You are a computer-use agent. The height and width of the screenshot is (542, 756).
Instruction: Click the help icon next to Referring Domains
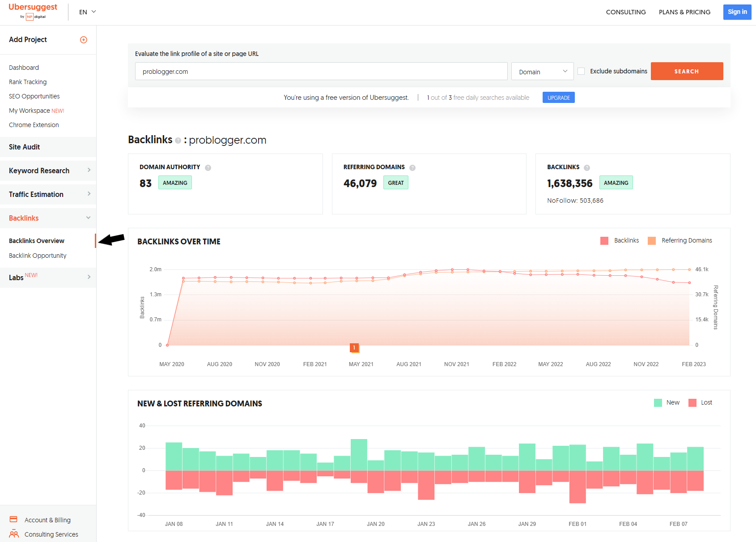(x=412, y=167)
